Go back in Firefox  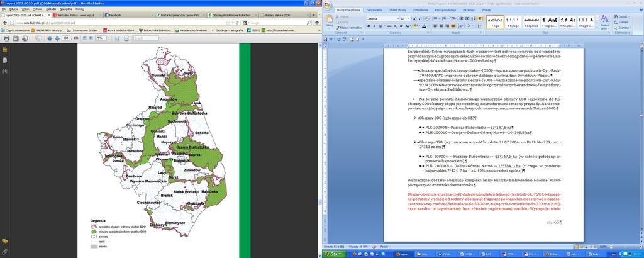(5, 23)
